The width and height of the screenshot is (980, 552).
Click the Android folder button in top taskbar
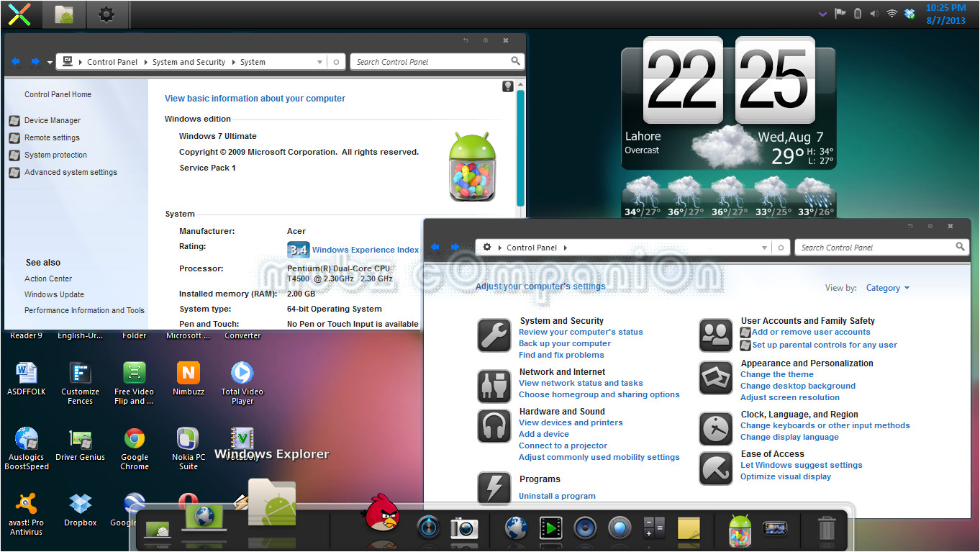coord(64,14)
